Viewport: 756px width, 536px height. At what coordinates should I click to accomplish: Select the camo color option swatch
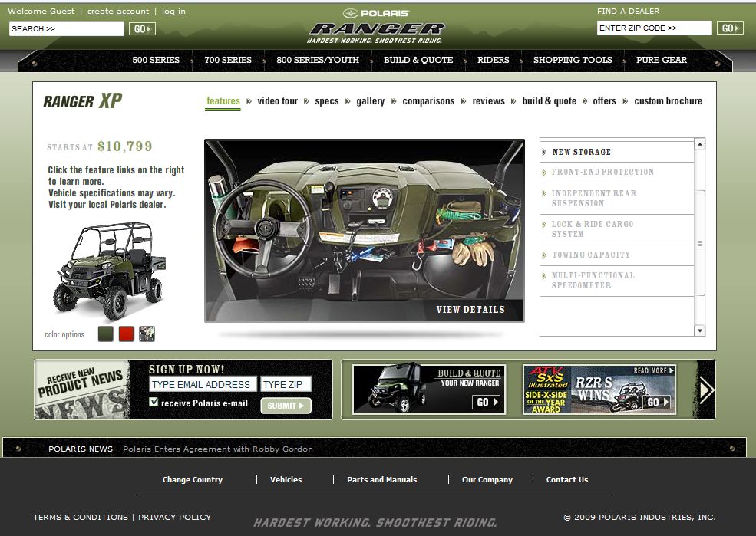[147, 334]
